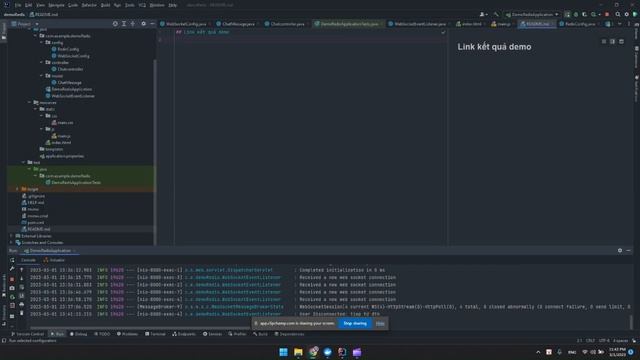Click the red stop icon in Run panel
The height and width of the screenshot is (360, 640).
pyautogui.click(x=12, y=279)
